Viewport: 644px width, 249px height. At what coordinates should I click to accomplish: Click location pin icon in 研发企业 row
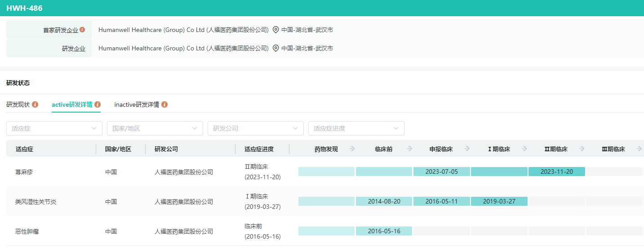click(x=276, y=48)
